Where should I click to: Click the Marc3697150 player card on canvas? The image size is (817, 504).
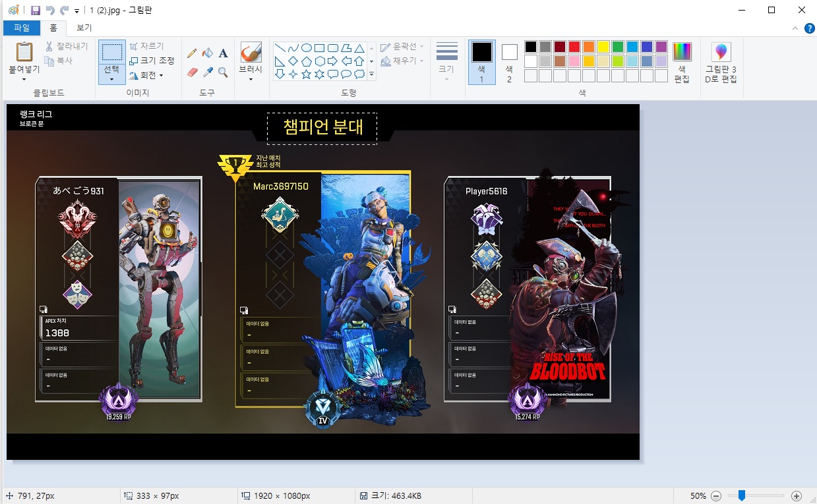323,289
